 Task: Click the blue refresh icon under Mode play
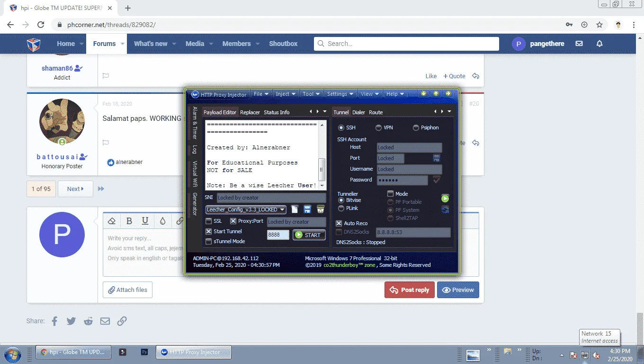[x=445, y=209]
